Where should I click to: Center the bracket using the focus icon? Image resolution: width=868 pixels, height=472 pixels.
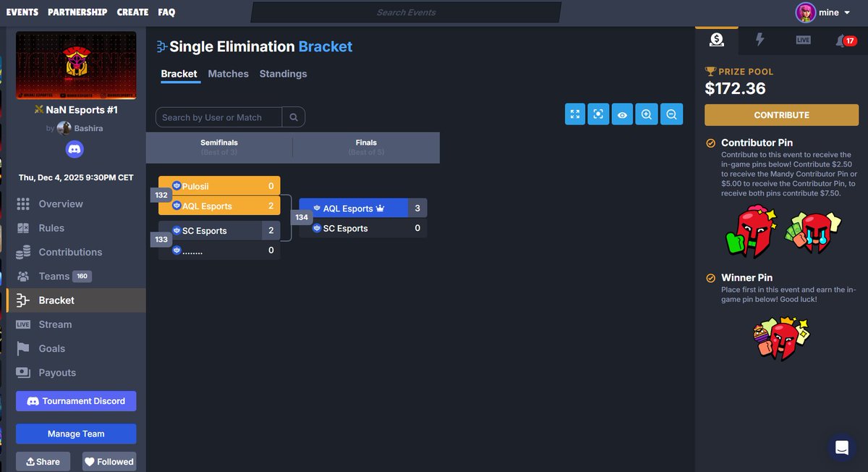[598, 114]
